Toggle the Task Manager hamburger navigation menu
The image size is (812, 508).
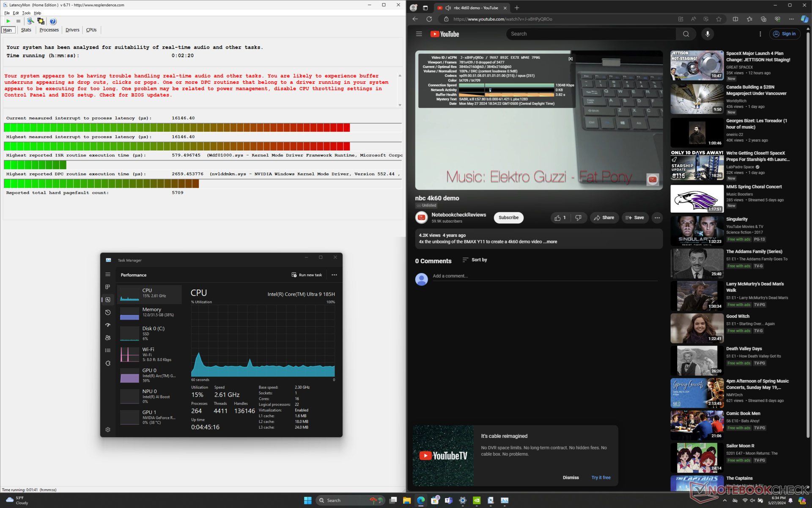108,274
